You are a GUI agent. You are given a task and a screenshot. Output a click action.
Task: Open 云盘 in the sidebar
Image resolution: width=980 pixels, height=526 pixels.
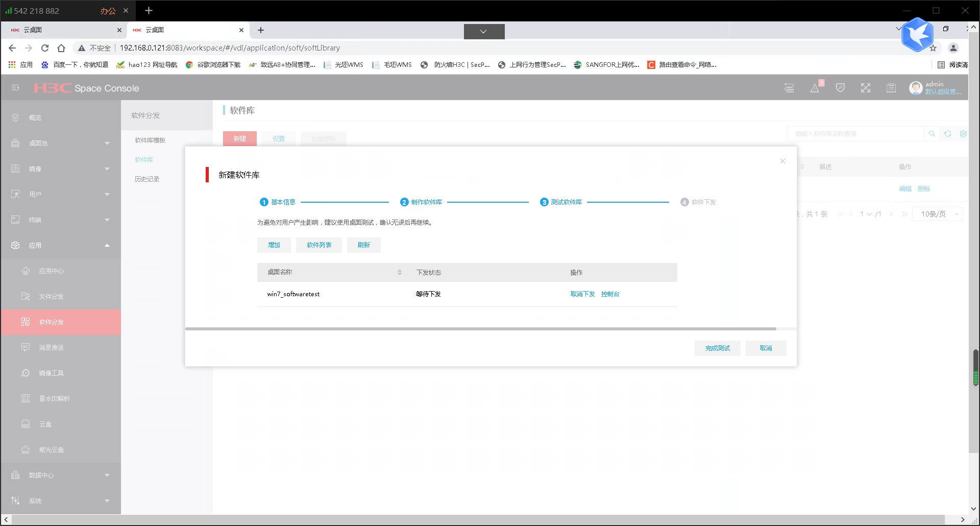pyautogui.click(x=61, y=424)
